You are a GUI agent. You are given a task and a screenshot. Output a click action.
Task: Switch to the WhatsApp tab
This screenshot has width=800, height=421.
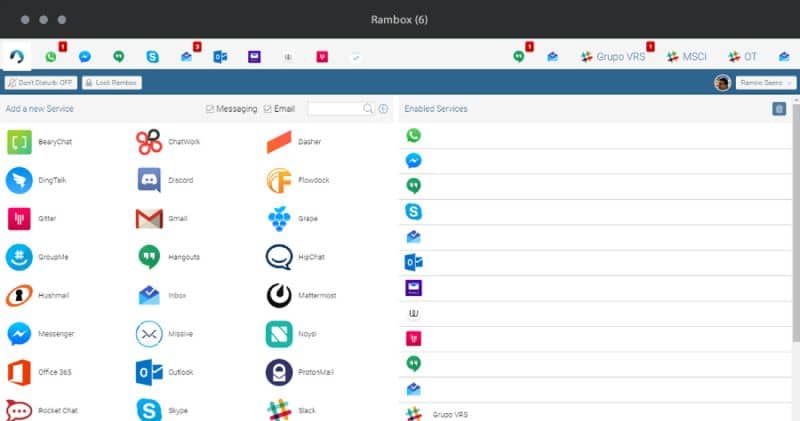[51, 56]
